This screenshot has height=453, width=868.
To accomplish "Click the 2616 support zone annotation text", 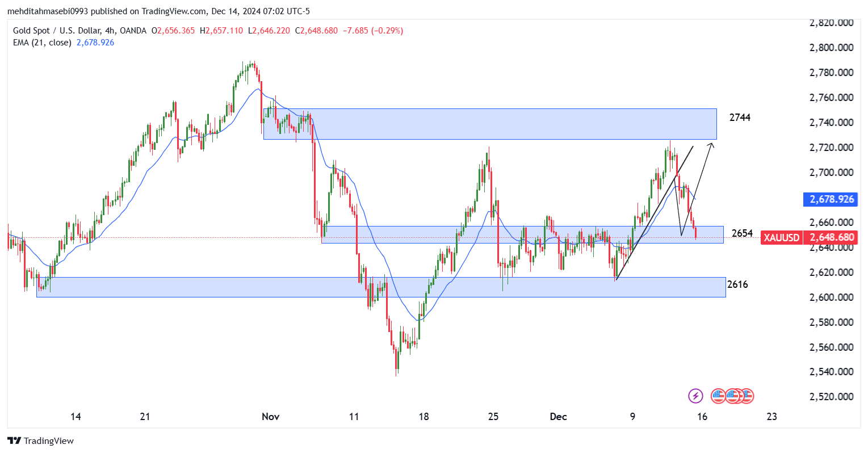I will (737, 284).
